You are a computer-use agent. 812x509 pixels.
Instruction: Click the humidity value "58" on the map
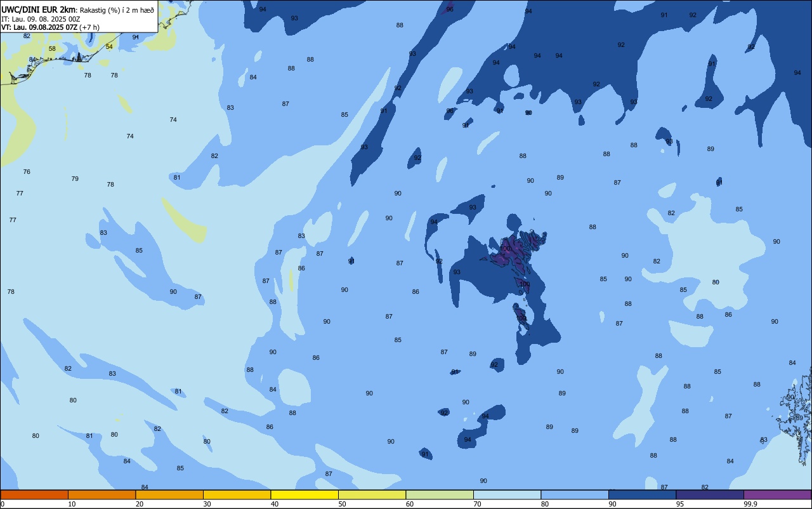point(52,49)
